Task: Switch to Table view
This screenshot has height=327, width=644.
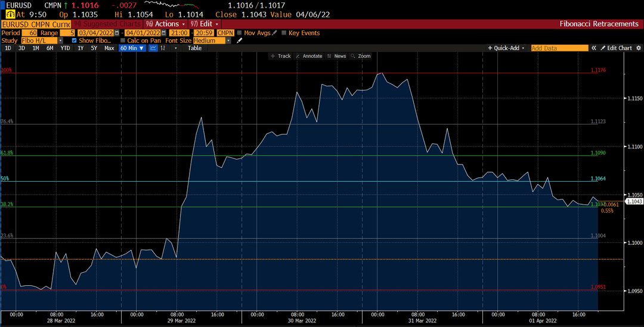Action: point(194,48)
